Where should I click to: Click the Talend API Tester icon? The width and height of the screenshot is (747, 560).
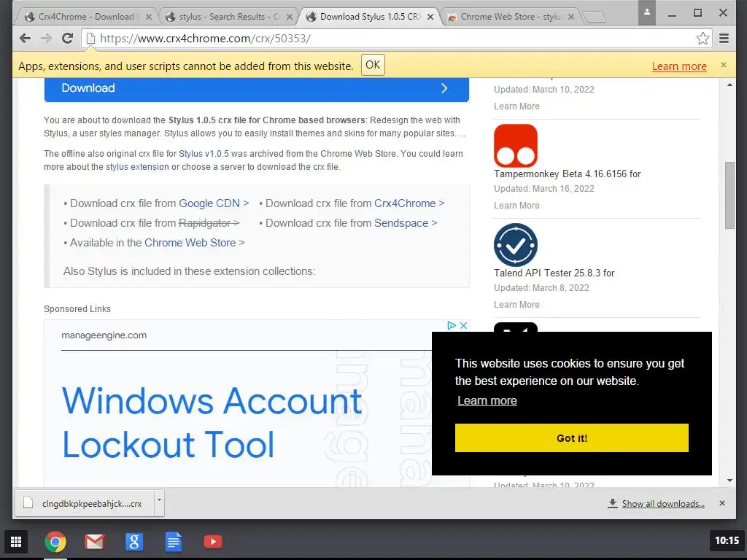[x=516, y=245]
